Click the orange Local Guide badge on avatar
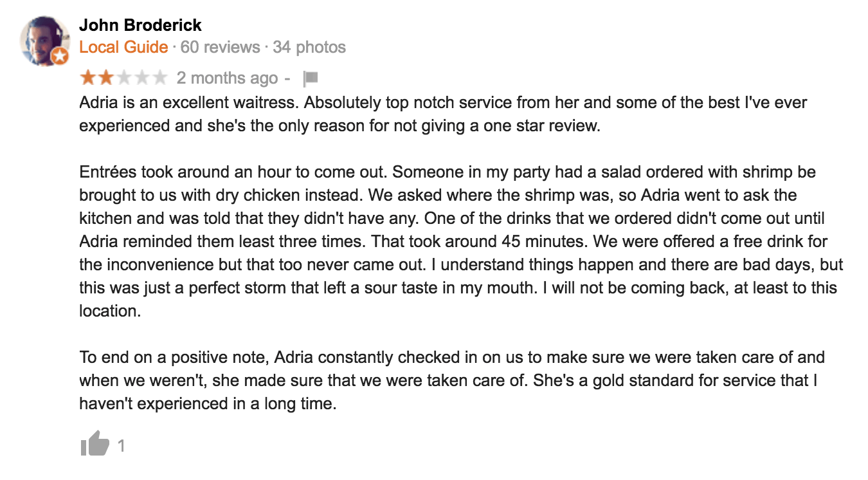This screenshot has width=868, height=480. pos(60,57)
